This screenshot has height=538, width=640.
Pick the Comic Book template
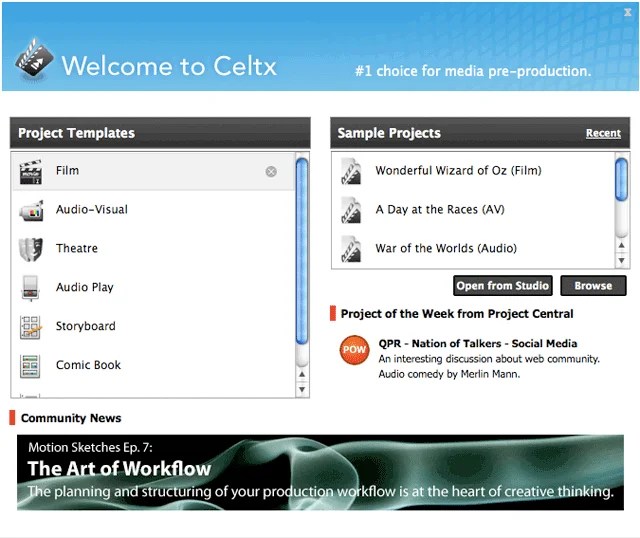pyautogui.click(x=153, y=365)
